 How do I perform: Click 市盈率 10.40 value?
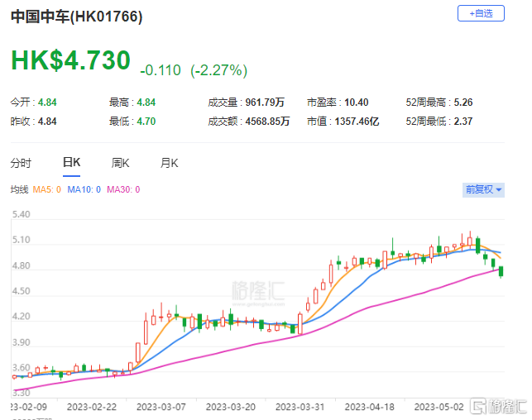(x=357, y=103)
